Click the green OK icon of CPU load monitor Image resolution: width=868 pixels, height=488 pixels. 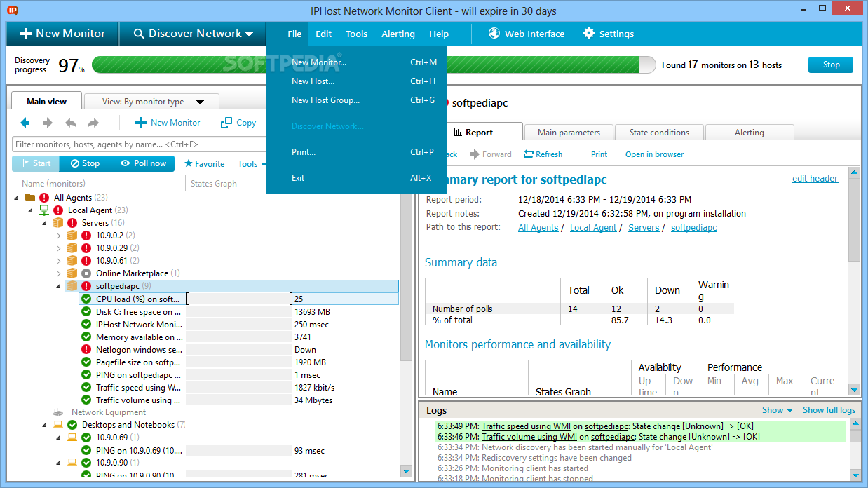[x=86, y=299]
